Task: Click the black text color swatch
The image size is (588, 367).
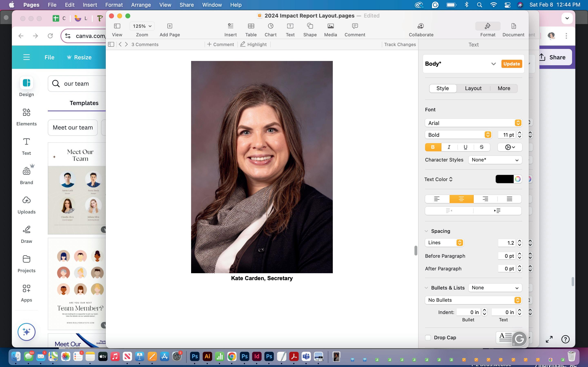Action: point(504,179)
